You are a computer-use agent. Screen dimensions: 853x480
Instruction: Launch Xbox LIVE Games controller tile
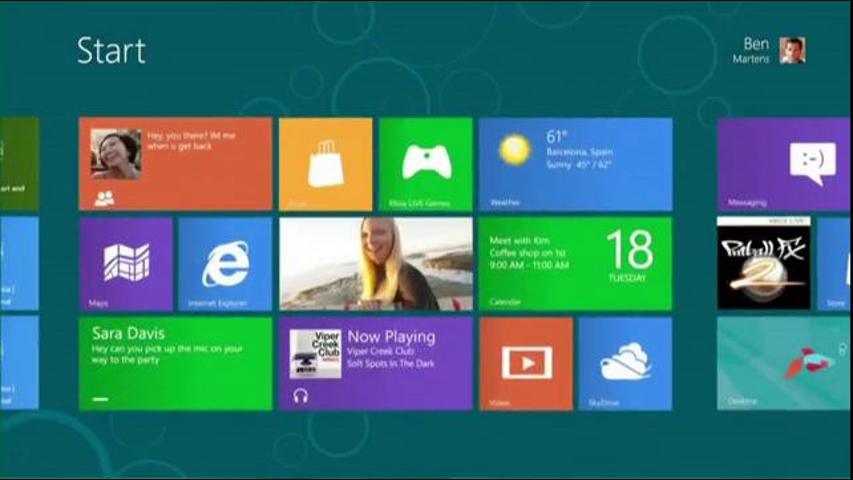[x=425, y=164]
